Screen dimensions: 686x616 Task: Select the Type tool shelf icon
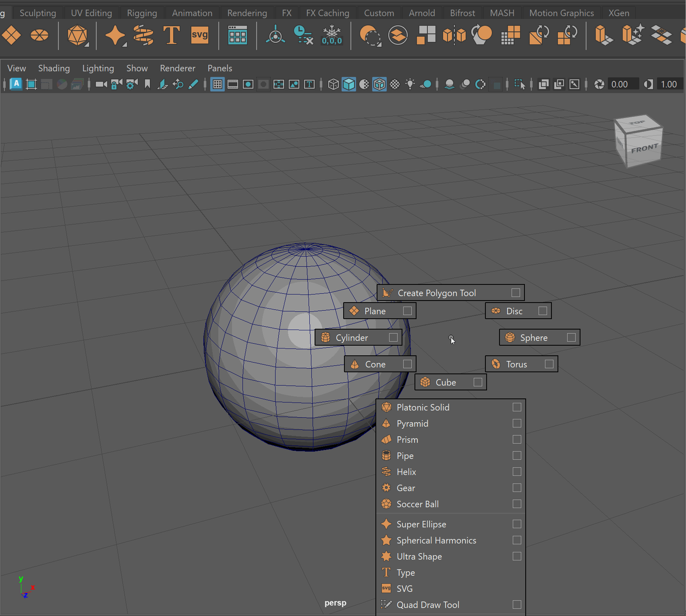[x=171, y=35]
